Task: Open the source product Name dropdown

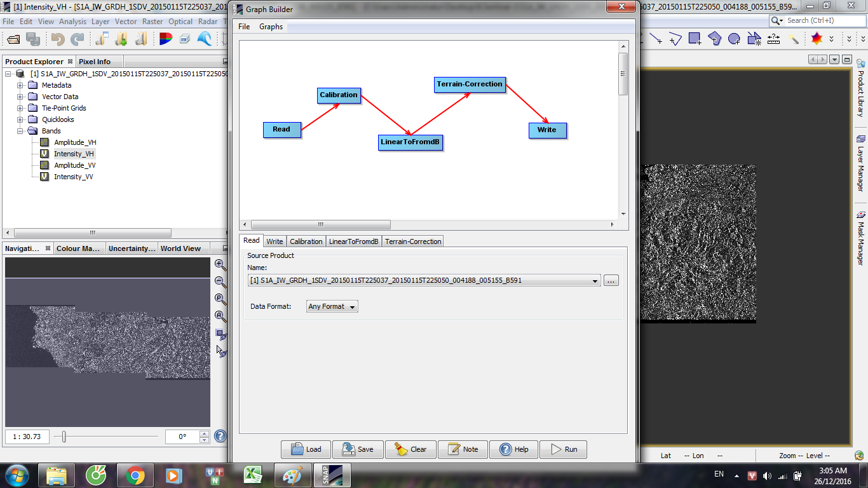Action: [595, 280]
